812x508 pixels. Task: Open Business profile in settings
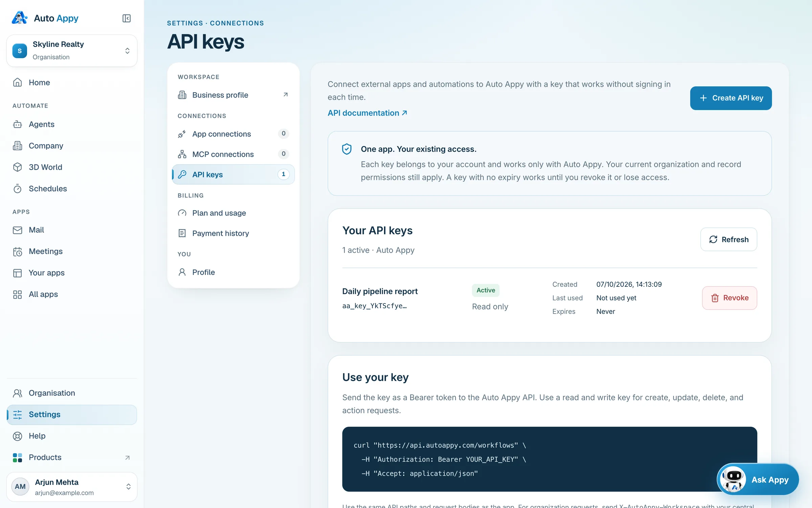coord(233,95)
